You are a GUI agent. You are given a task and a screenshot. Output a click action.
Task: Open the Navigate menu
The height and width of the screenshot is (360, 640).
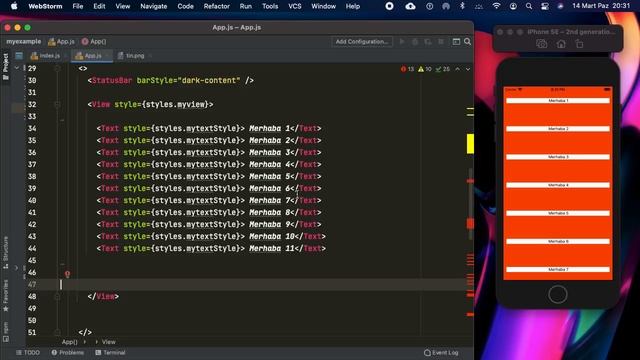pos(153,6)
